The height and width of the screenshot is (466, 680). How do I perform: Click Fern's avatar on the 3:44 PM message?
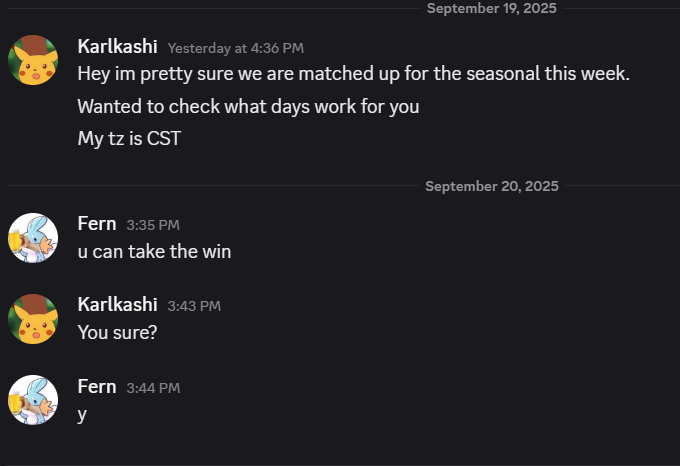[33, 400]
